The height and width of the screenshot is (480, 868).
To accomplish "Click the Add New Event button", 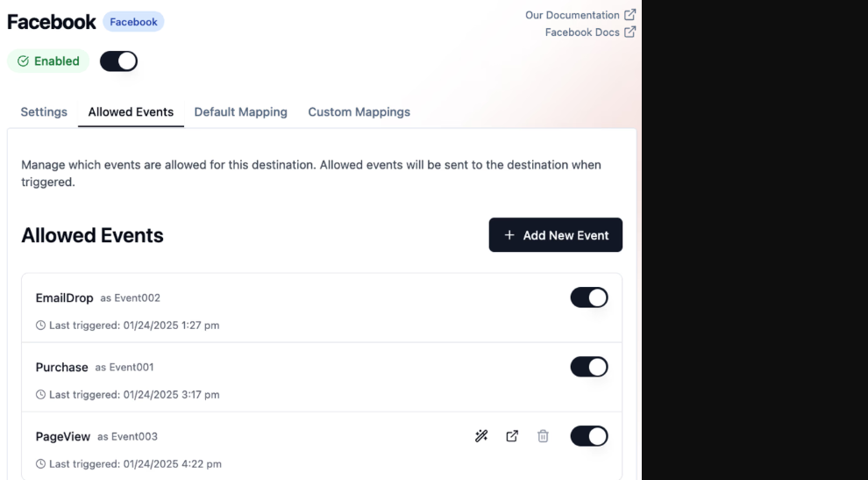I will click(x=555, y=235).
